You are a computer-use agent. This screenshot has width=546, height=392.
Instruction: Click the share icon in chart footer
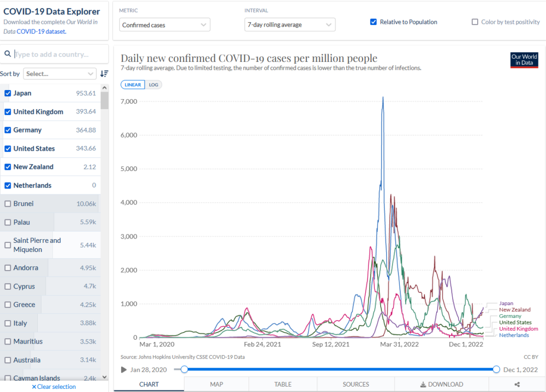pos(517,384)
